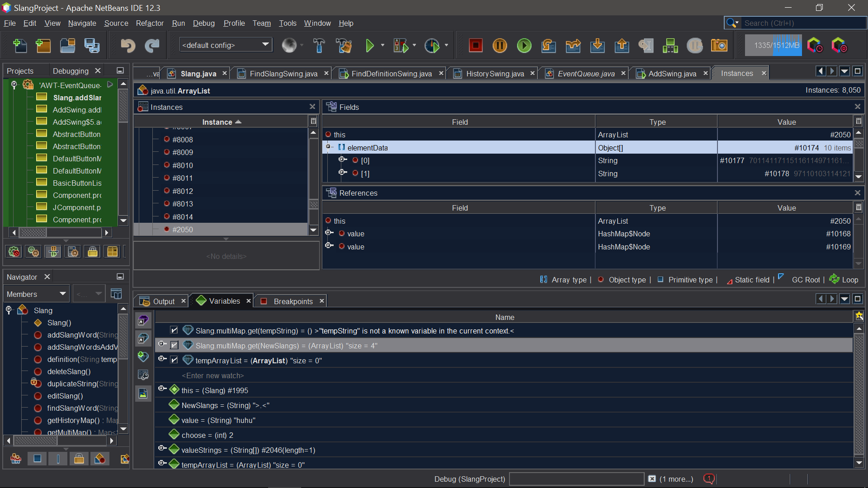Switch to the FindSlangSwing.java tab
Viewport: 868px width, 488px height.
click(x=283, y=74)
